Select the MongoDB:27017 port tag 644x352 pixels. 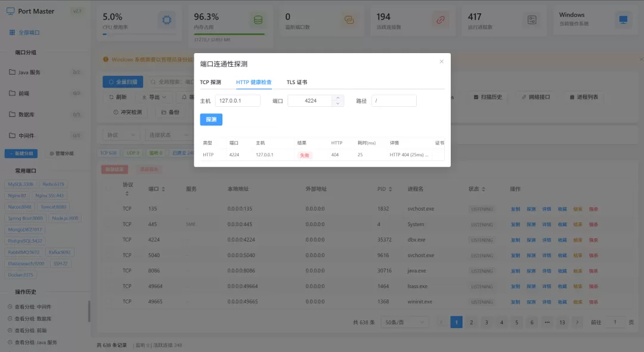(24, 230)
